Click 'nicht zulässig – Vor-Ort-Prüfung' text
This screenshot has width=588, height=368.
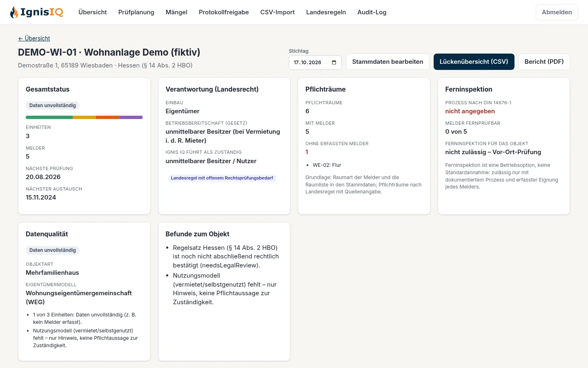point(493,152)
